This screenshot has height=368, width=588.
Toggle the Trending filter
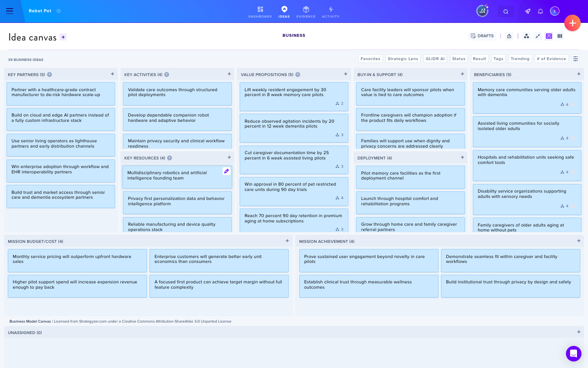tap(520, 59)
